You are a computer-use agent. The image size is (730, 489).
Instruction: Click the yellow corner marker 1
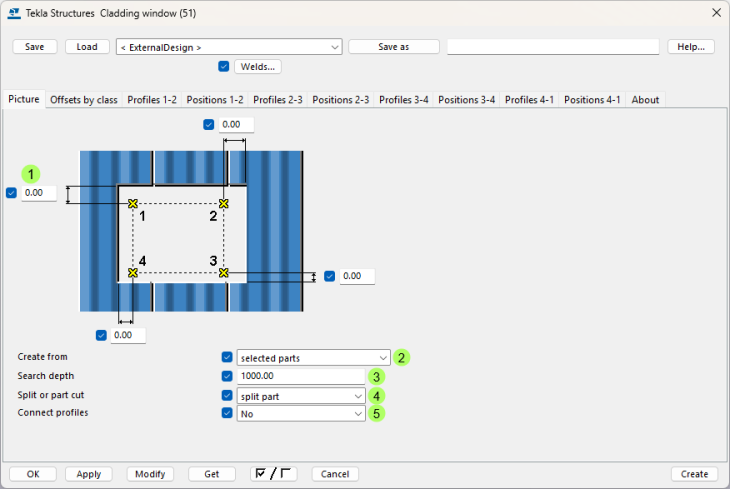(132, 203)
